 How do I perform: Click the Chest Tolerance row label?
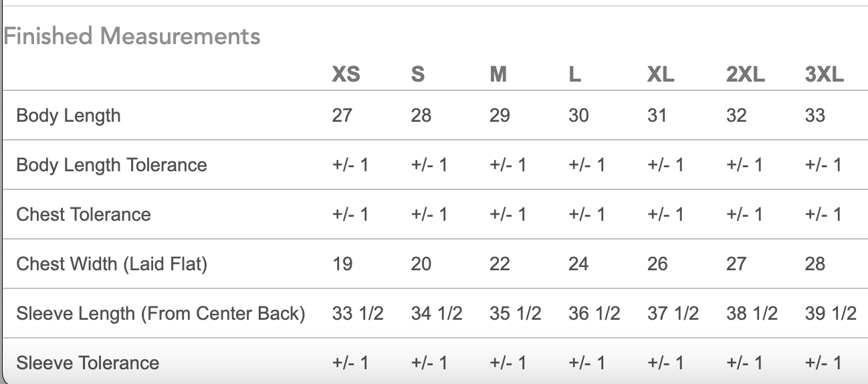[x=84, y=215]
